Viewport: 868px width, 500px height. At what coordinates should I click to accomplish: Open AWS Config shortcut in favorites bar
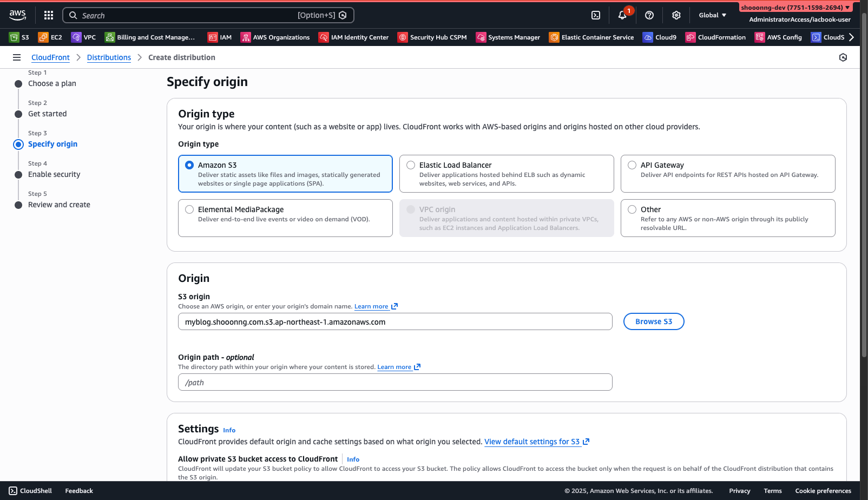pos(779,37)
